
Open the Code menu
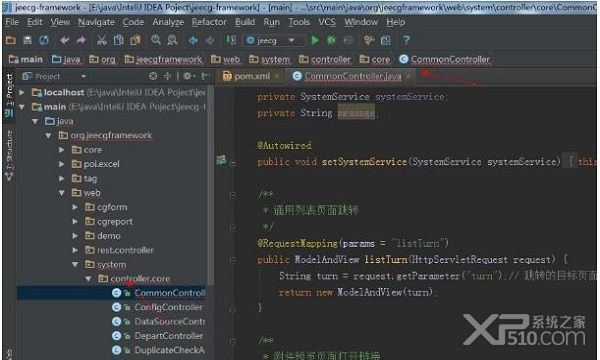133,22
